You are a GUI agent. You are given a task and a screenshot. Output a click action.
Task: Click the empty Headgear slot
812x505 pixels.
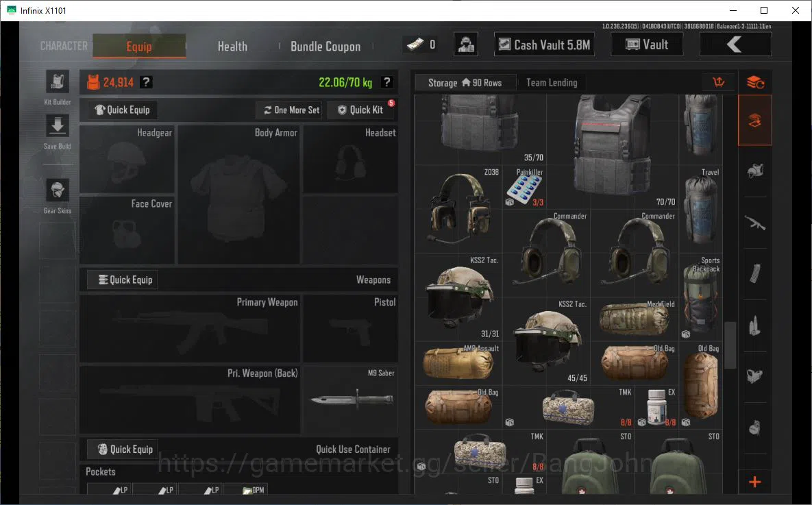pos(127,160)
